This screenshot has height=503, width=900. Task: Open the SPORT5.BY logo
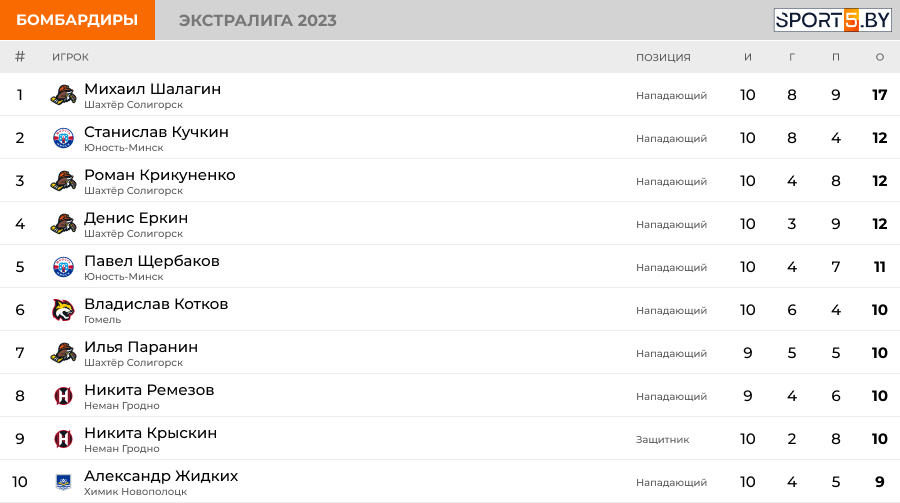click(x=832, y=20)
